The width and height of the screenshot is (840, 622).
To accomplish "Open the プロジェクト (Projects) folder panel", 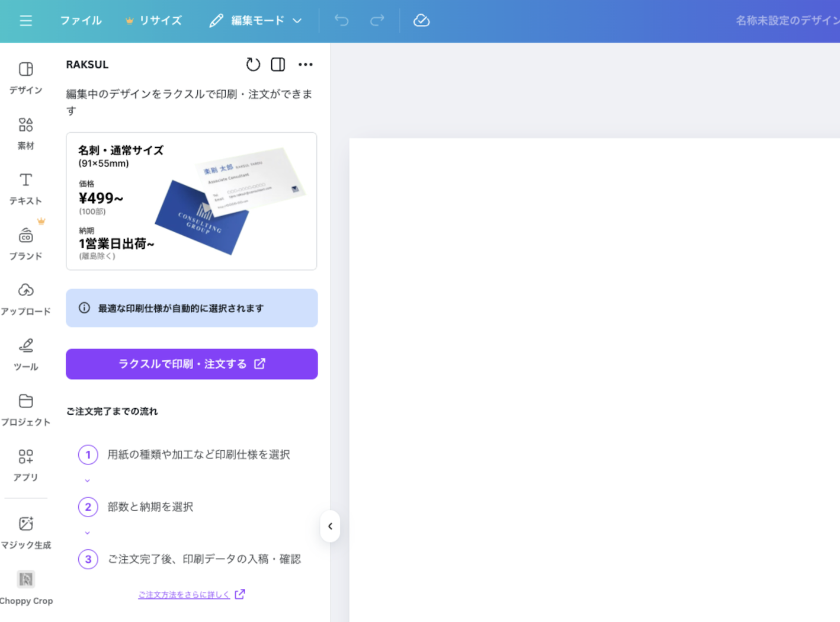I will coord(25,409).
